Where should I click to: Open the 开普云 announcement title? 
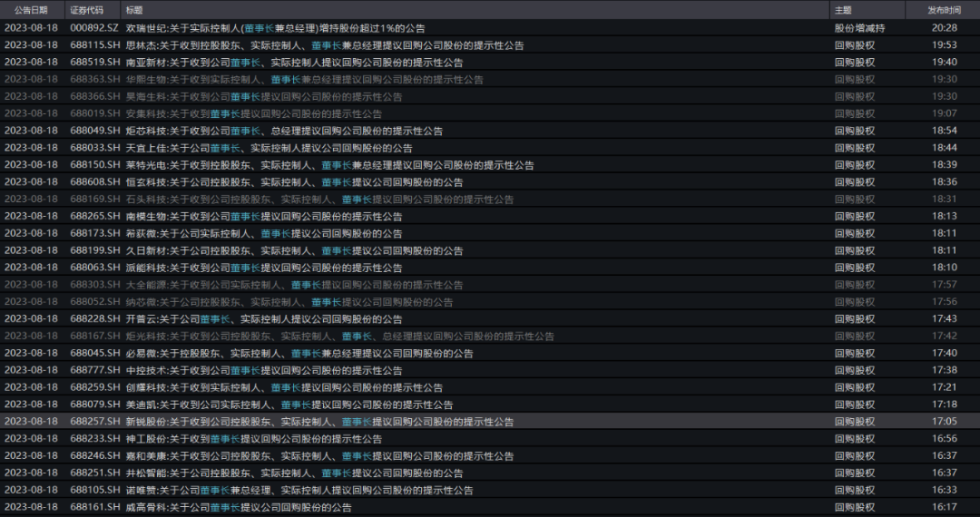[264, 319]
